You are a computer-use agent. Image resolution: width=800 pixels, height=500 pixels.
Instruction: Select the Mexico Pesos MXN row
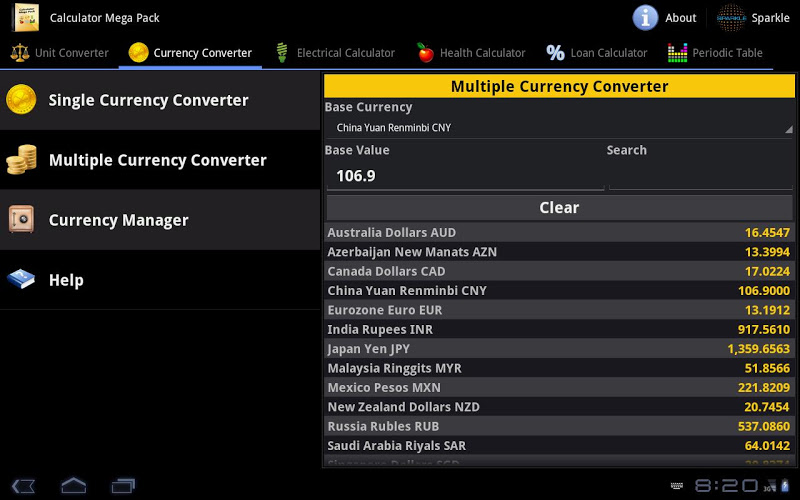559,387
